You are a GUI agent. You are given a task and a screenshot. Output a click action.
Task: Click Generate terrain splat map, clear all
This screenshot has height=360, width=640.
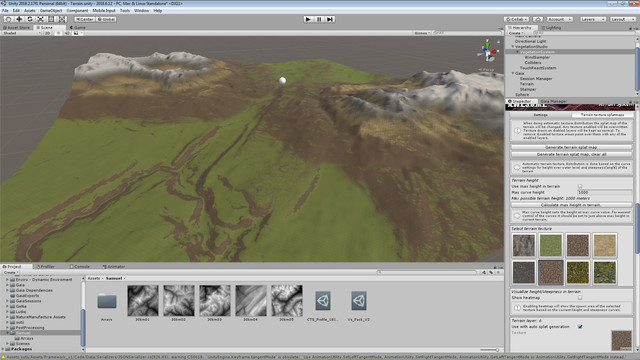[571, 154]
